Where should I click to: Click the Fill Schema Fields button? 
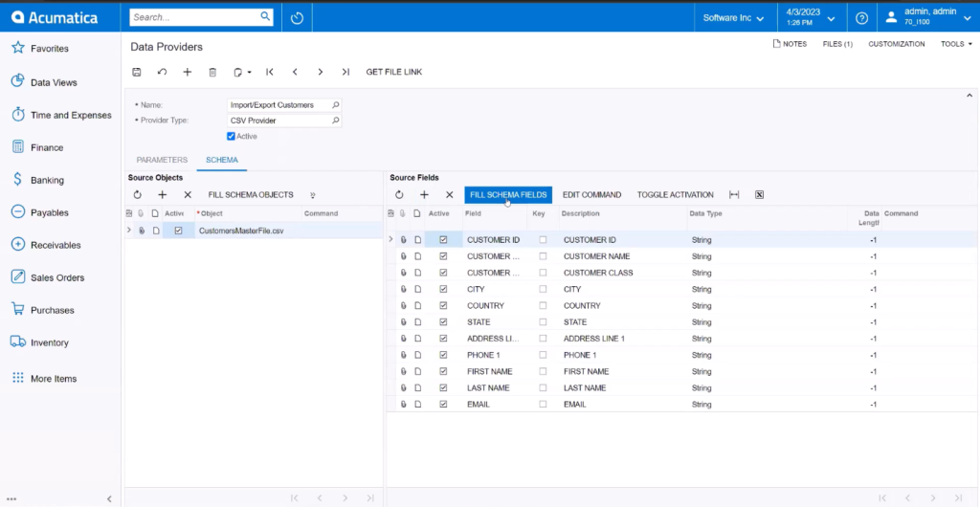click(x=508, y=195)
